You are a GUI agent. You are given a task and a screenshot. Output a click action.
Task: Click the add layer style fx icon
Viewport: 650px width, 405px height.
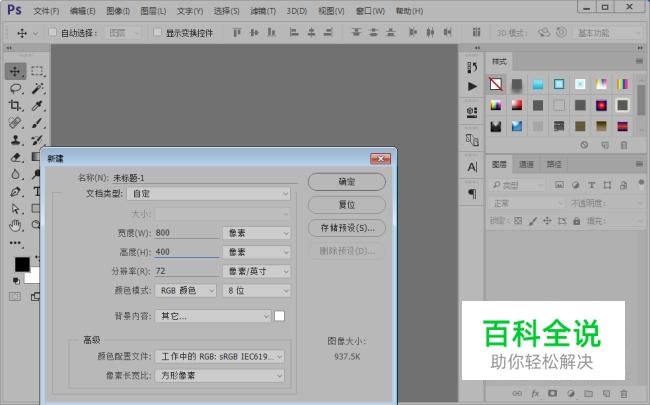click(x=535, y=393)
